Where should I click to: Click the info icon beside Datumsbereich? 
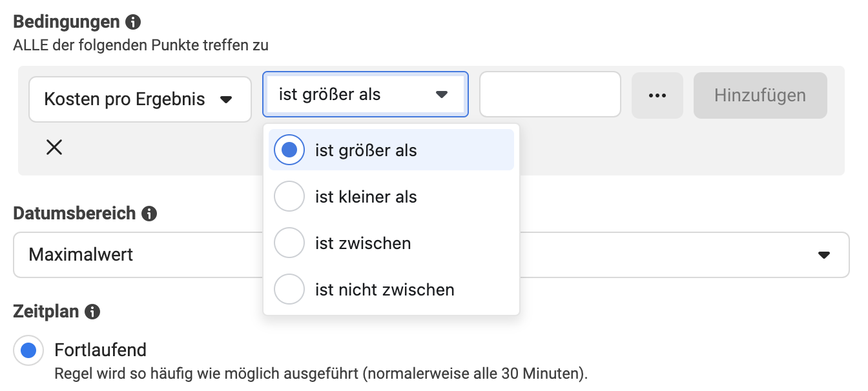(x=149, y=214)
